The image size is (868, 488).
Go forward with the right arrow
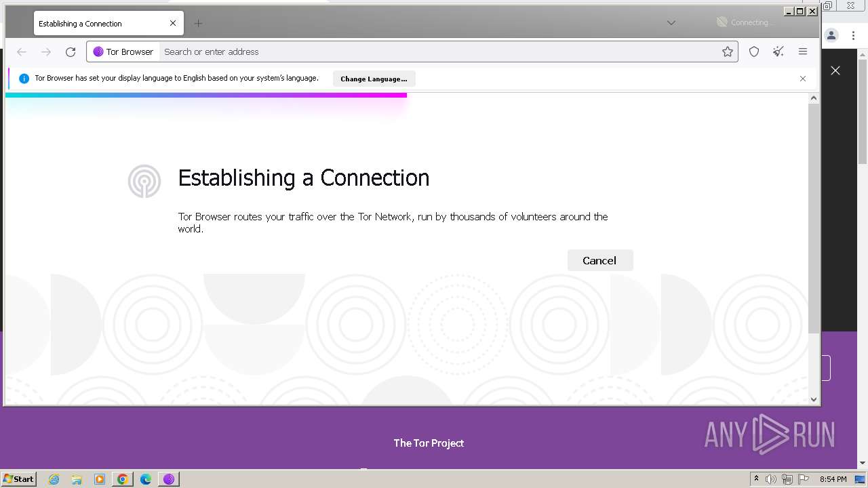pyautogui.click(x=46, y=52)
